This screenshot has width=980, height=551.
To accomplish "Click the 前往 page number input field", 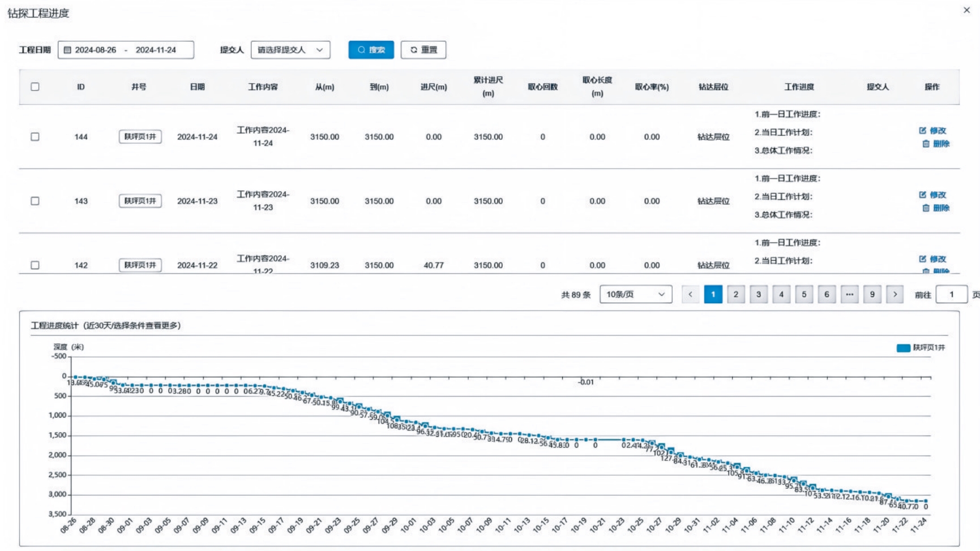I will point(952,294).
